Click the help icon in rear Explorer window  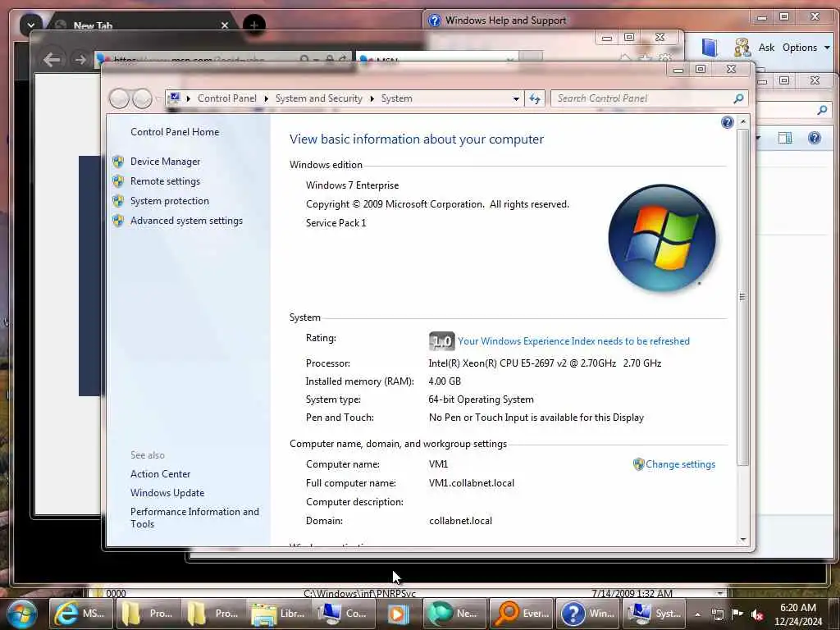[815, 138]
